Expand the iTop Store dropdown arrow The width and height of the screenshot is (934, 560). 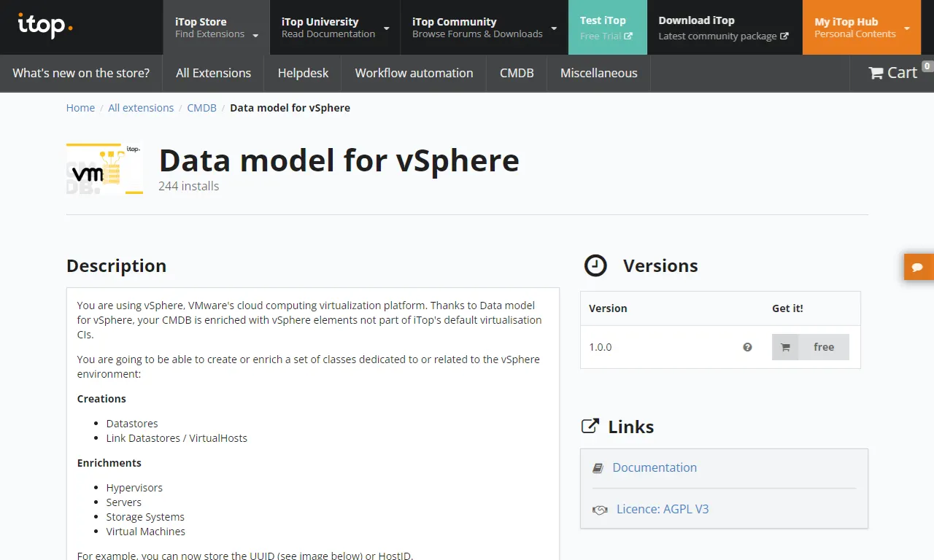(255, 35)
